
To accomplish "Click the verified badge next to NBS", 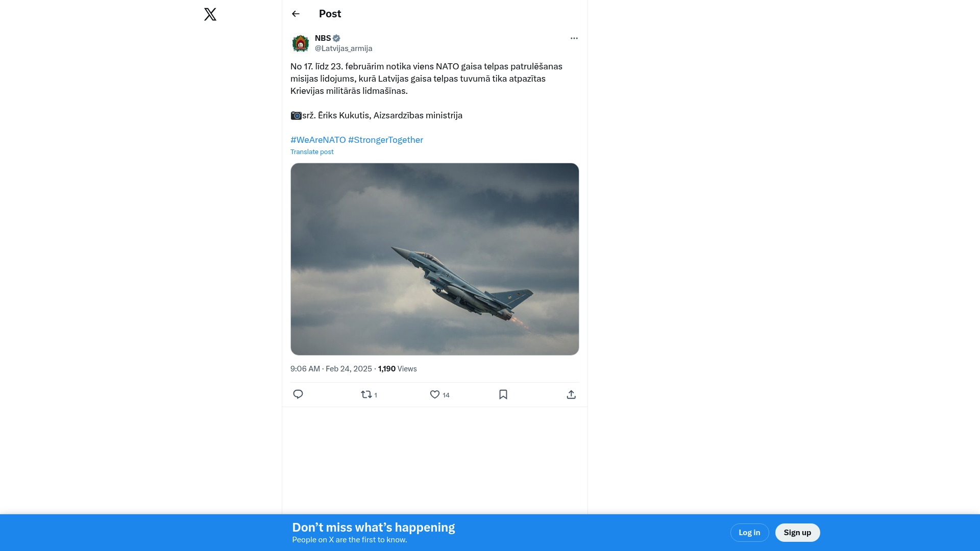I will click(x=336, y=38).
